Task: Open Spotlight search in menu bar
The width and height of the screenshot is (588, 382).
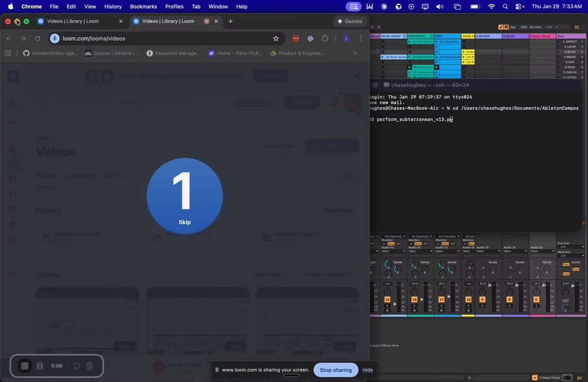Action: point(505,6)
